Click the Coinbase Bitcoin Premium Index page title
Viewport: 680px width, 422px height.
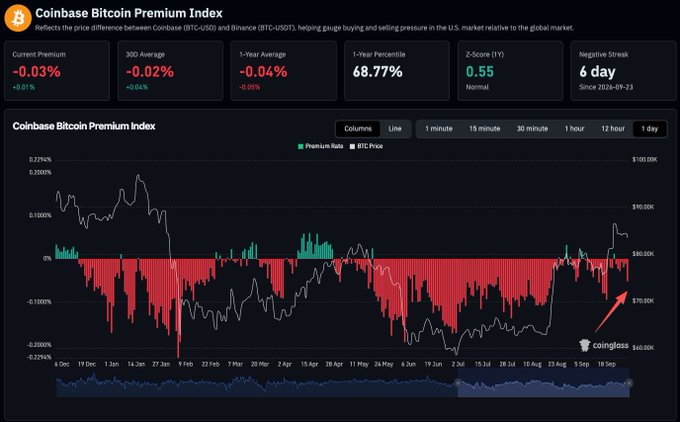129,13
